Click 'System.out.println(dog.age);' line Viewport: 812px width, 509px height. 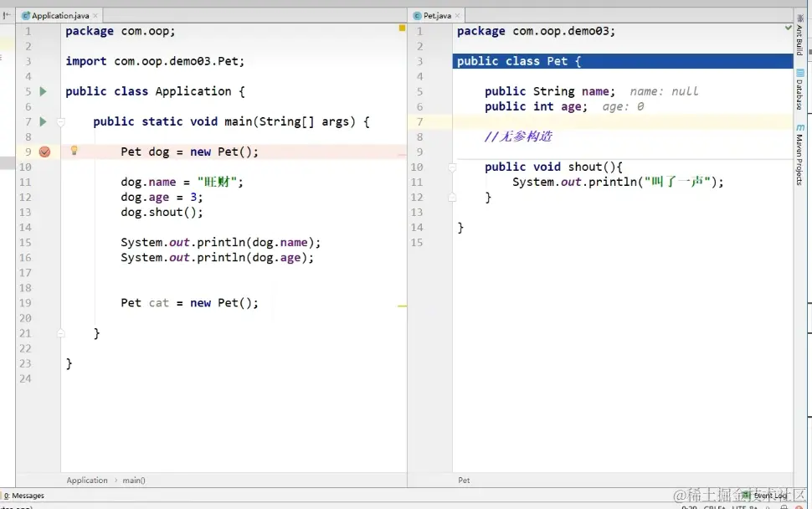click(217, 257)
